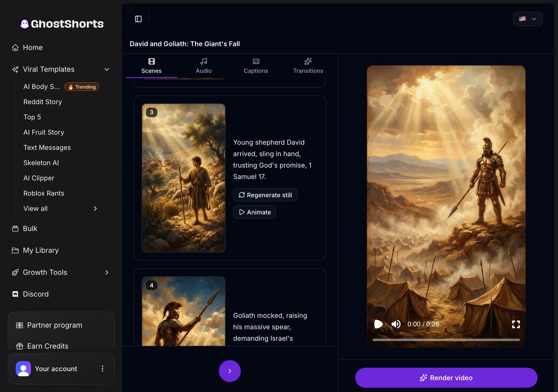The image size is (558, 392).
Task: Click the Trending badge
Action: click(82, 87)
